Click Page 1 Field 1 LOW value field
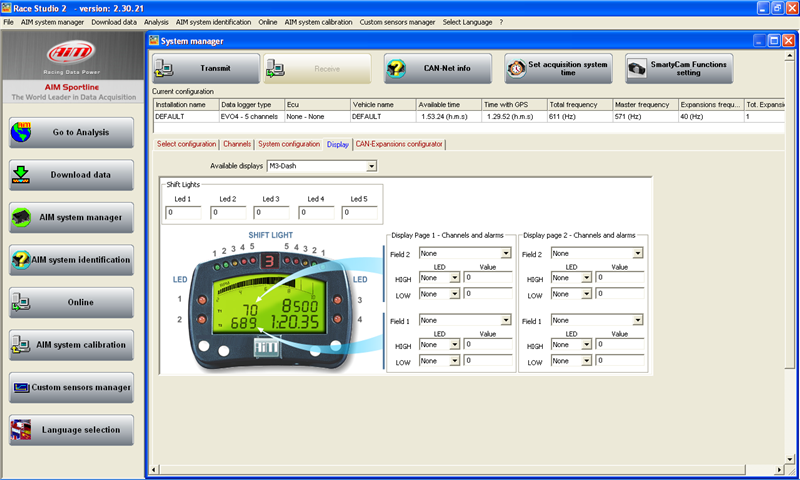This screenshot has height=480, width=800. click(x=487, y=360)
